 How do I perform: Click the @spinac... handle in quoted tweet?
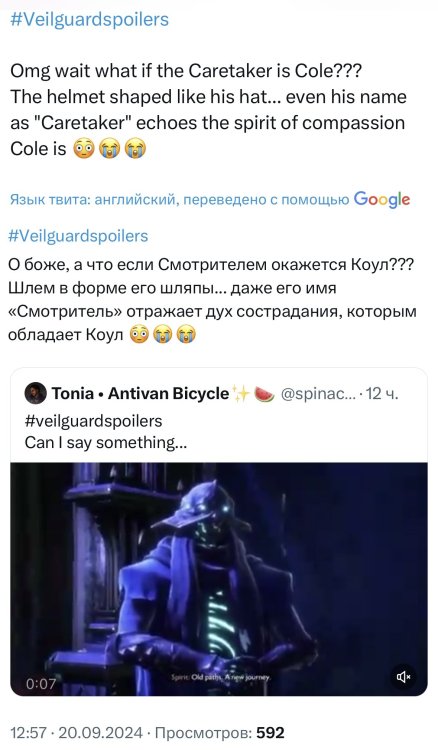pos(318,394)
